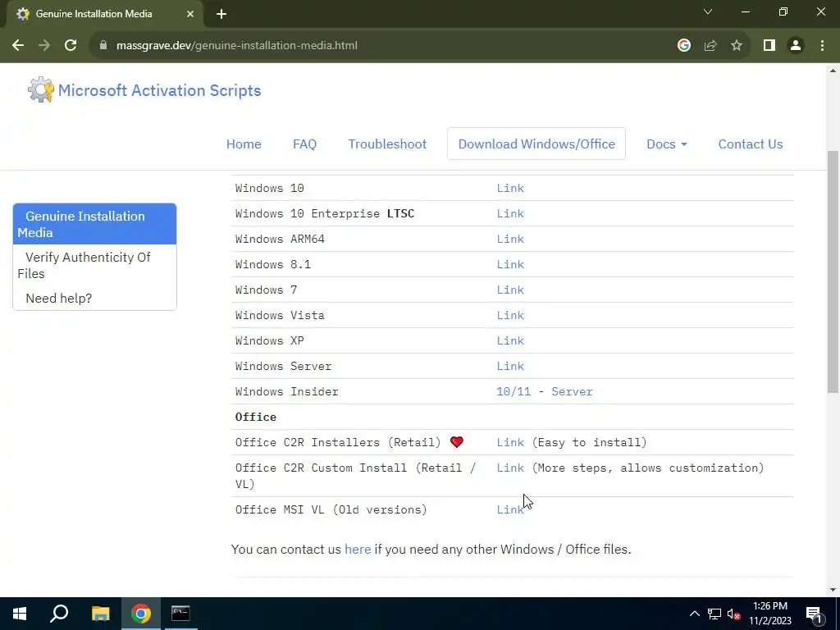This screenshot has width=840, height=630.
Task: Switch to Chrome taskbar icon
Action: [141, 614]
